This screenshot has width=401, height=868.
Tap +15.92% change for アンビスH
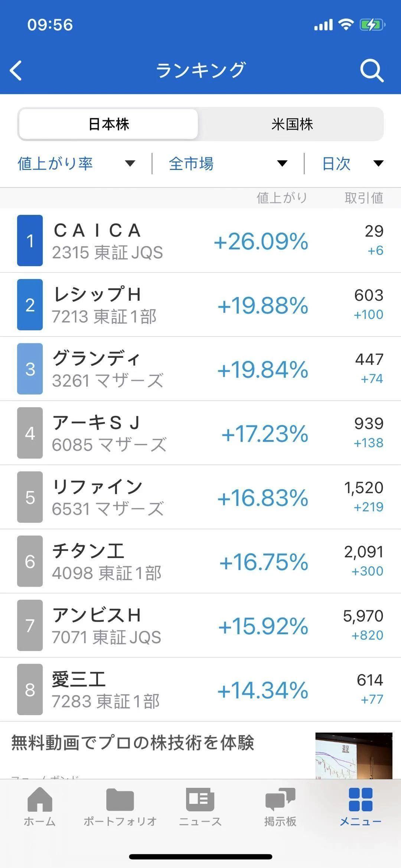(x=263, y=626)
